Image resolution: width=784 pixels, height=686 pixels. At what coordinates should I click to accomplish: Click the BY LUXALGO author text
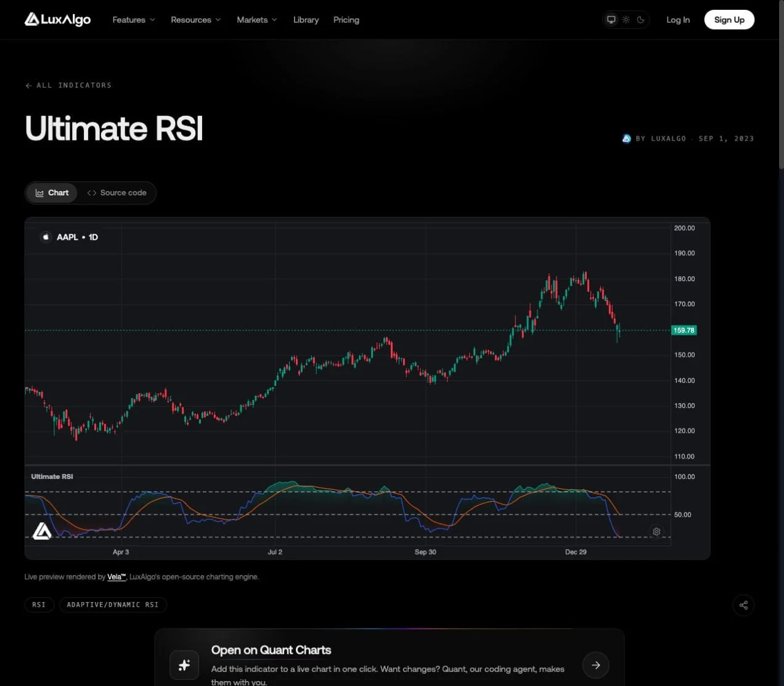(661, 139)
